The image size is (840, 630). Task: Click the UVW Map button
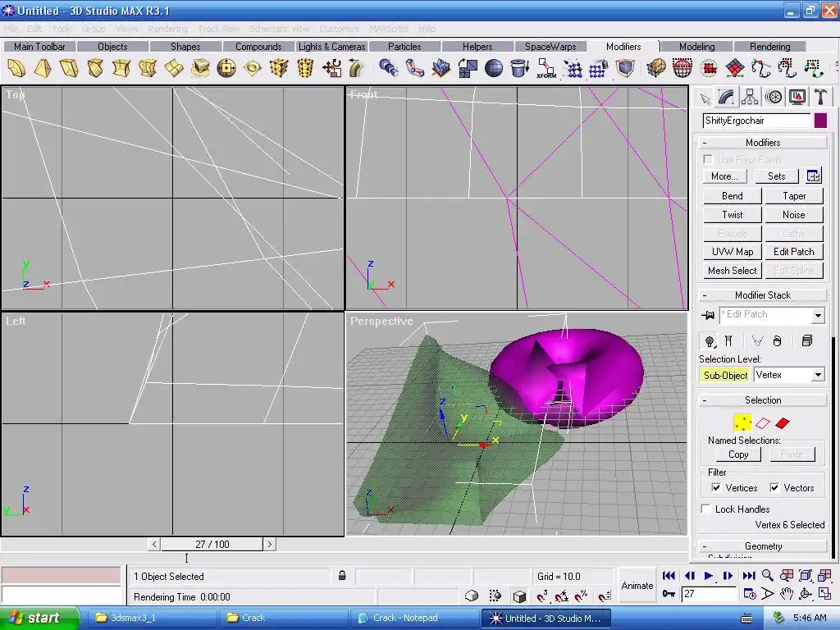coord(732,252)
